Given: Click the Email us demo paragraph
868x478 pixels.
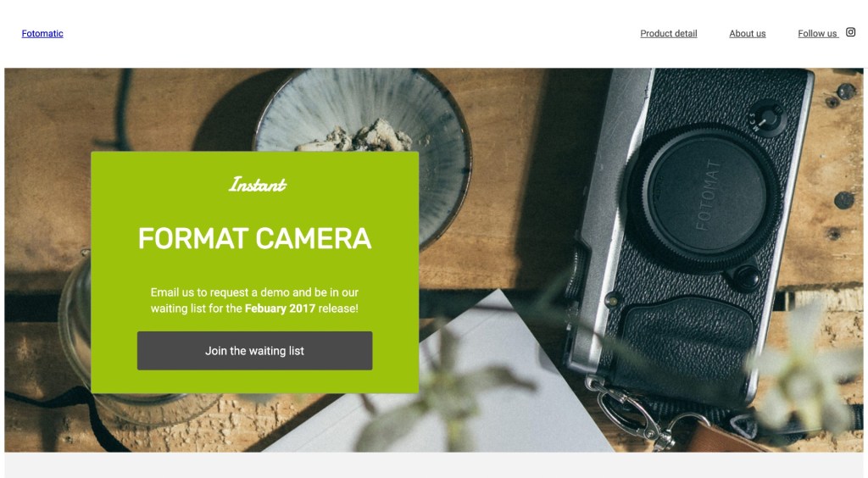Looking at the screenshot, I should click(x=254, y=300).
